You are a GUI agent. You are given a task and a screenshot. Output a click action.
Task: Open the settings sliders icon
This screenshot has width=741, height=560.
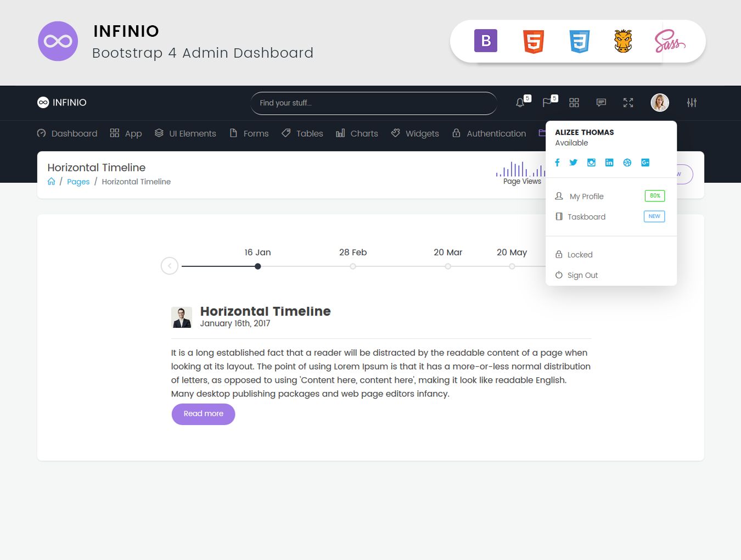pyautogui.click(x=692, y=103)
